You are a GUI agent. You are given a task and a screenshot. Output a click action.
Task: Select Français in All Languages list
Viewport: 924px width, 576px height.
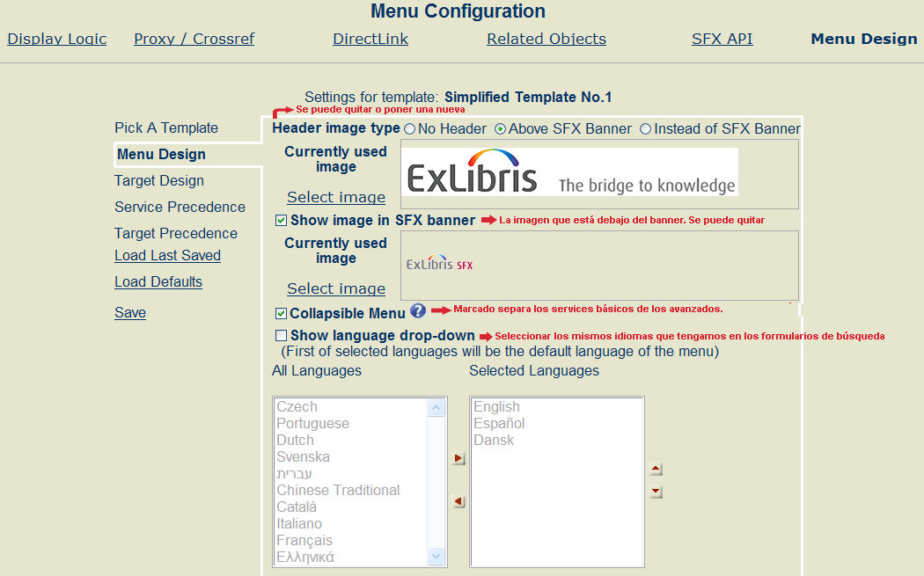[x=304, y=540]
